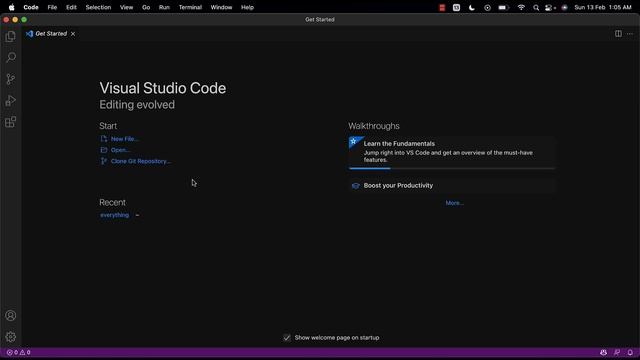This screenshot has width=640, height=360.
Task: Open the Go menu
Action: click(x=146, y=7)
